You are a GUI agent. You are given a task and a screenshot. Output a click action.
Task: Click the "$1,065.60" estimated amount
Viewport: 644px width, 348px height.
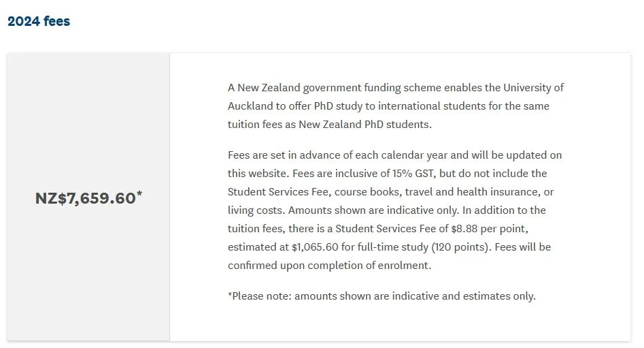tap(315, 247)
